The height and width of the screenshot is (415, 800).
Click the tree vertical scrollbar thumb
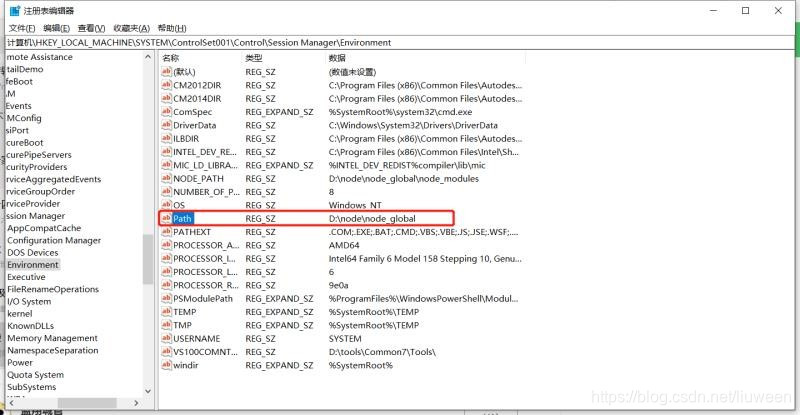(148, 259)
